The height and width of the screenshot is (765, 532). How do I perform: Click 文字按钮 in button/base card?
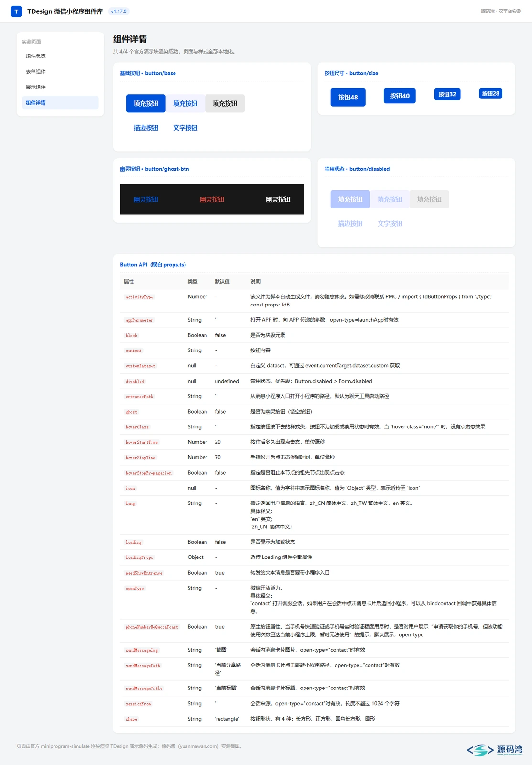tap(185, 128)
